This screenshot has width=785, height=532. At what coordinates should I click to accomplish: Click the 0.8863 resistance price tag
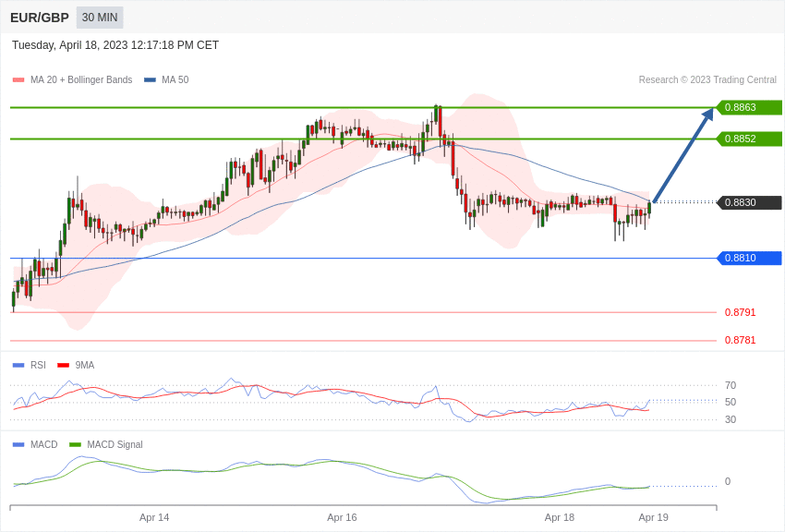tap(749, 108)
